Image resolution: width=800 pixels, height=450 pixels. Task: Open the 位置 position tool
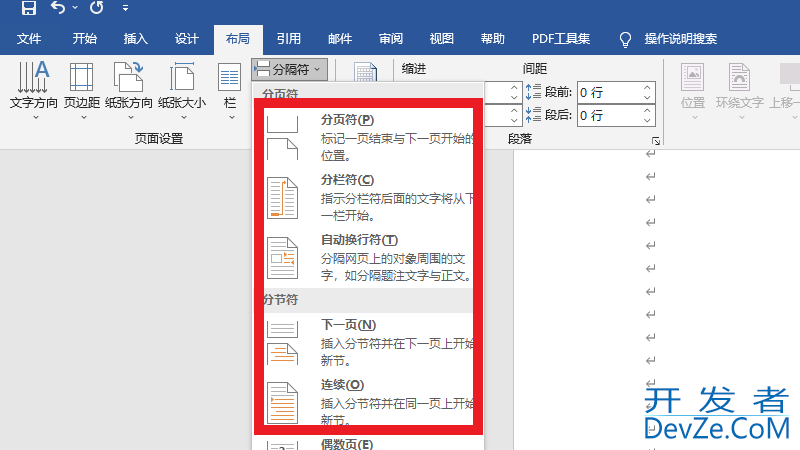point(693,91)
